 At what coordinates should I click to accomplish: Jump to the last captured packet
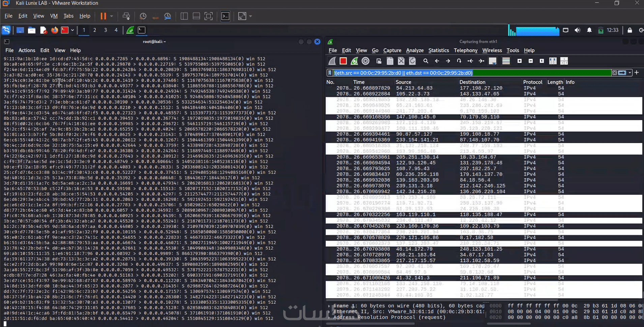(481, 61)
